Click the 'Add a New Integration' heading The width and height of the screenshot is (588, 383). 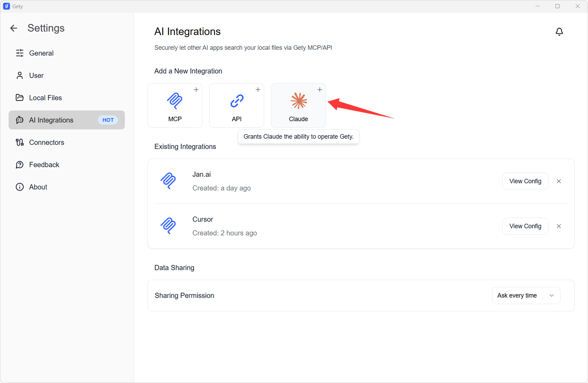coord(188,71)
